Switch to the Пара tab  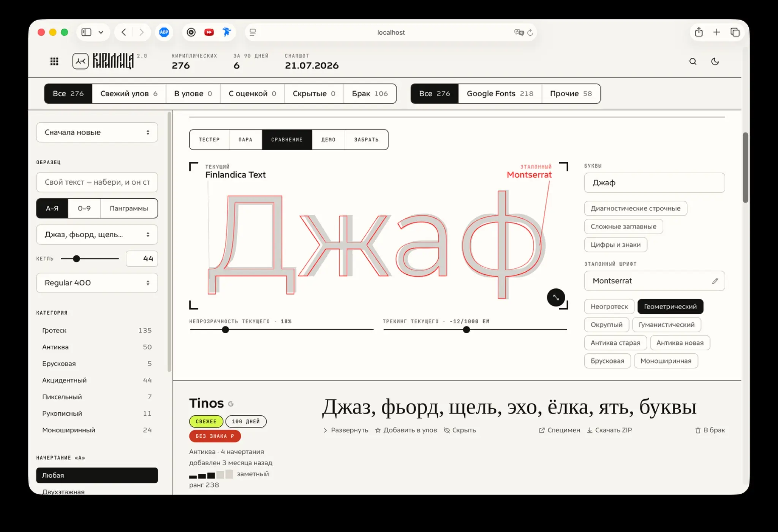(245, 139)
